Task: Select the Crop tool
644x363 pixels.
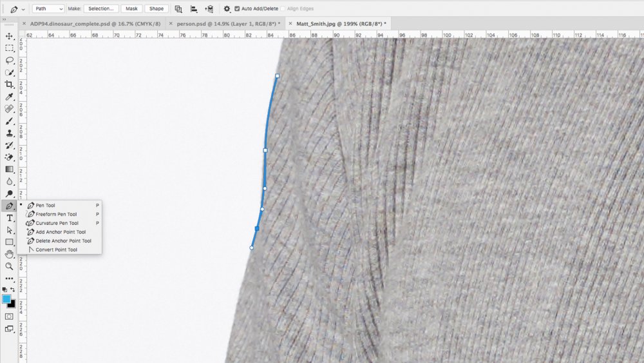Action: click(x=9, y=84)
